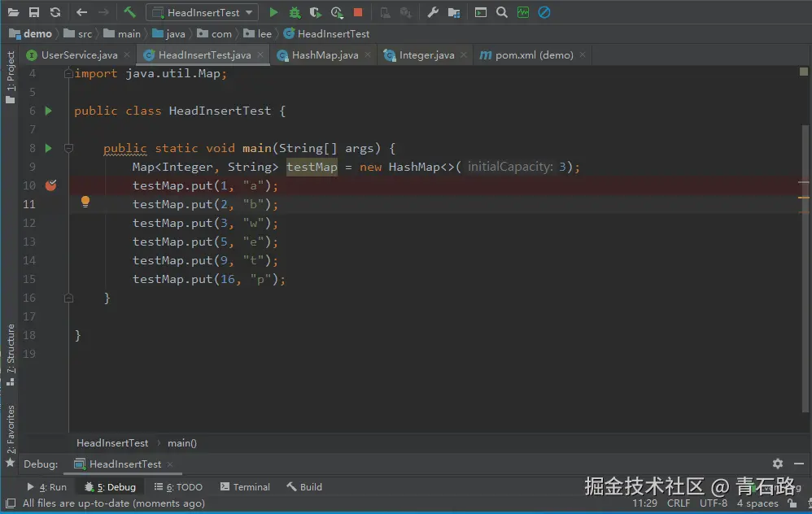Click lee package in the breadcrumb
The height and width of the screenshot is (514, 812).
click(x=258, y=34)
